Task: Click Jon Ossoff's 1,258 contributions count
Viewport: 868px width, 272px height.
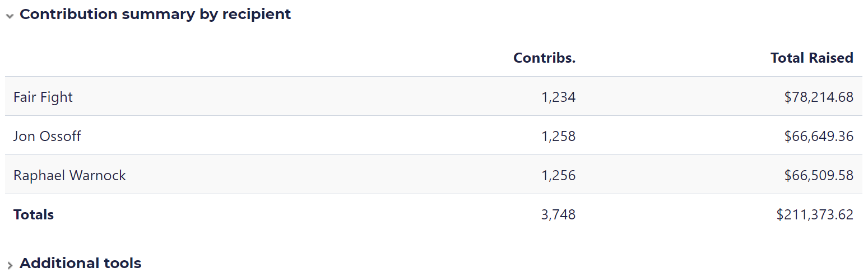Action: 558,136
